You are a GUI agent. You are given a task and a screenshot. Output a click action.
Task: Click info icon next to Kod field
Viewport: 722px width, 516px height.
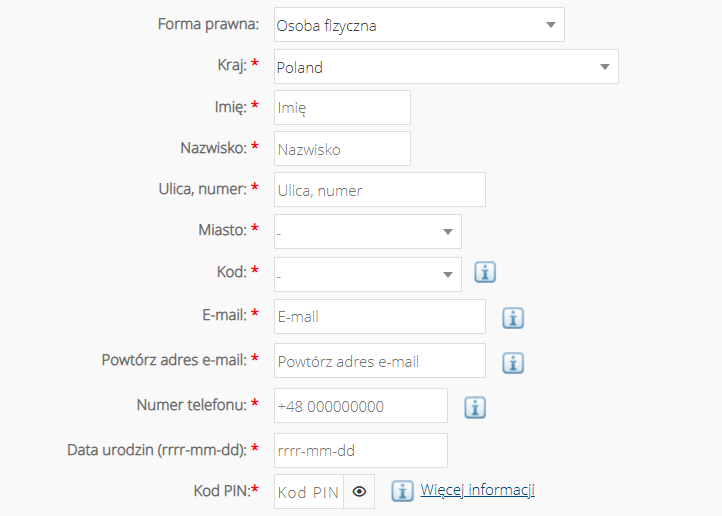485,272
